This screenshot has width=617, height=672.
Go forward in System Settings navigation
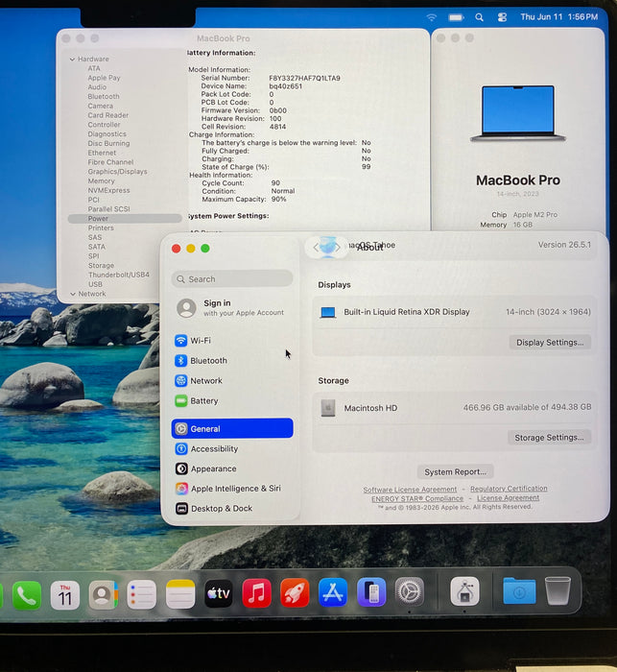tap(338, 248)
